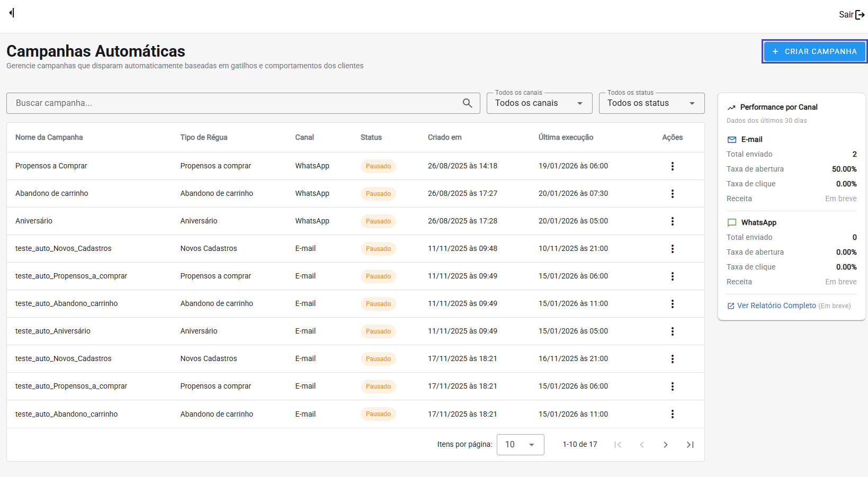This screenshot has width=868, height=477.
Task: Select the teste_auto_Propensos_a_comprar campaign created 11/11/2025
Action: click(x=71, y=276)
